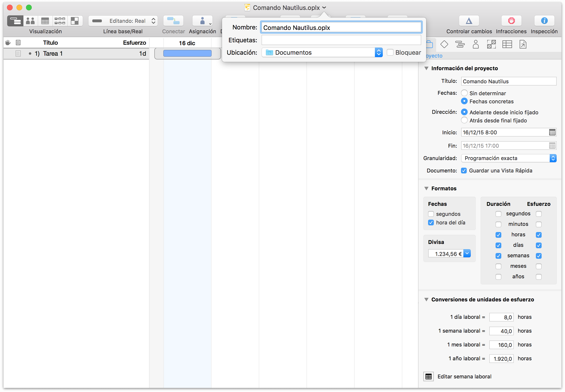Open Network view icon
The width and height of the screenshot is (565, 392).
(60, 21)
